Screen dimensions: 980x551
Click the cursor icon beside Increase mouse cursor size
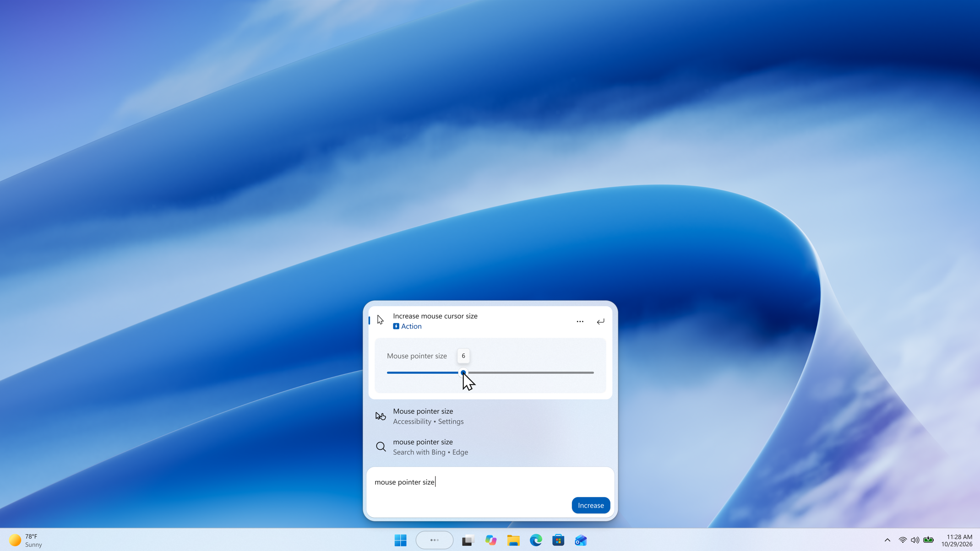pos(381,320)
